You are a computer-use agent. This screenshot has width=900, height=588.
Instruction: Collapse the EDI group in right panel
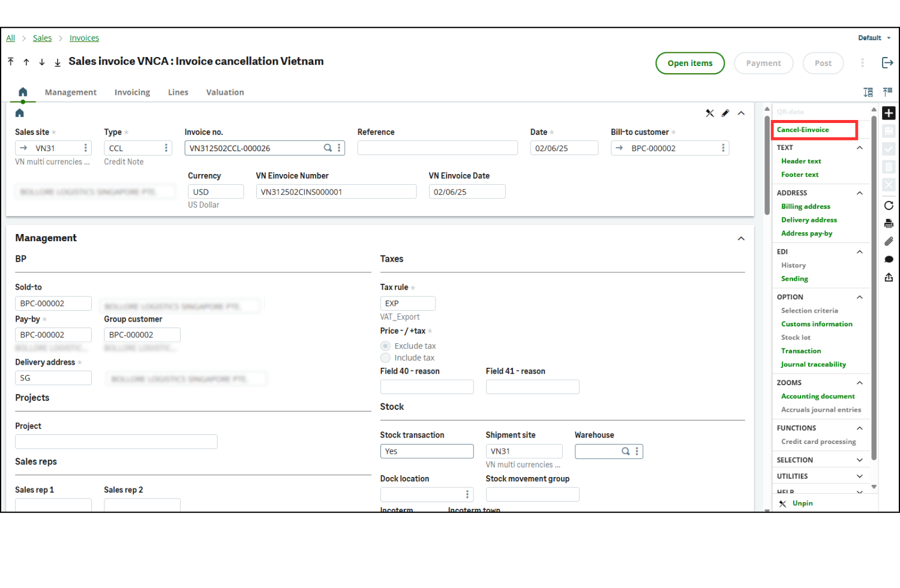tap(859, 252)
